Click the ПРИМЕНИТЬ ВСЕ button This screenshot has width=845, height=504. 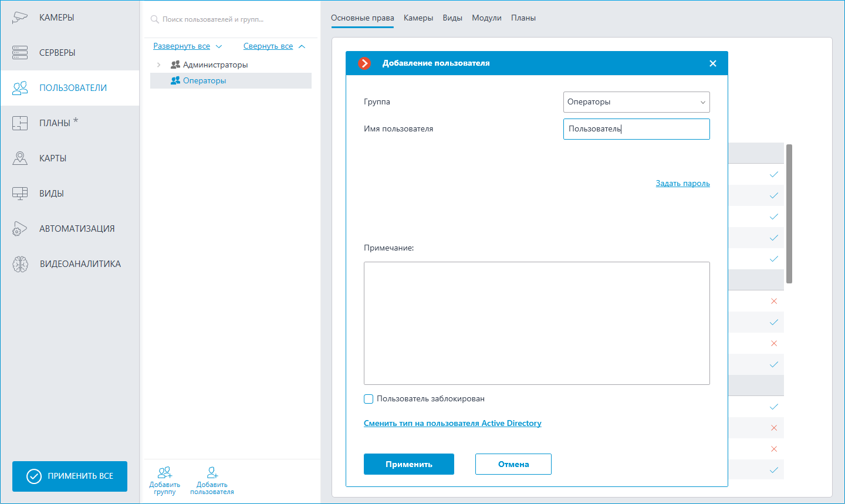pos(70,476)
